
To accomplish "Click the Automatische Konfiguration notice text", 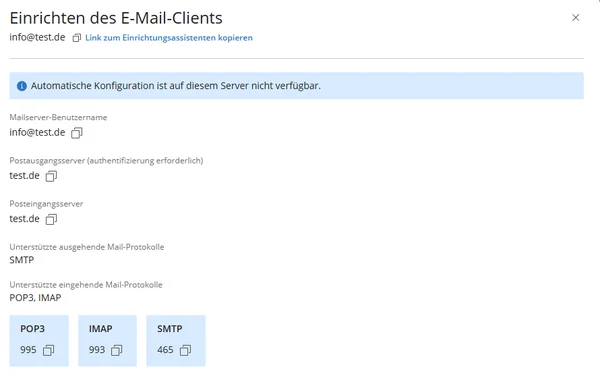I will 176,86.
